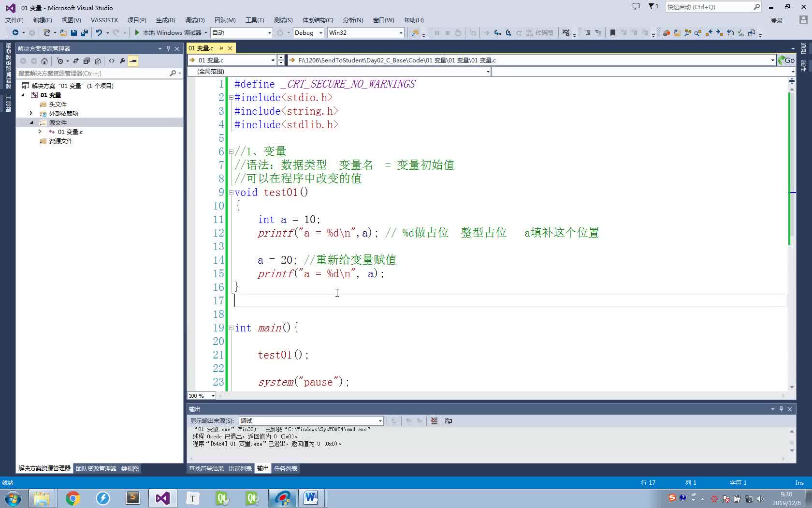Click the Increase Indent icon

coord(598,32)
